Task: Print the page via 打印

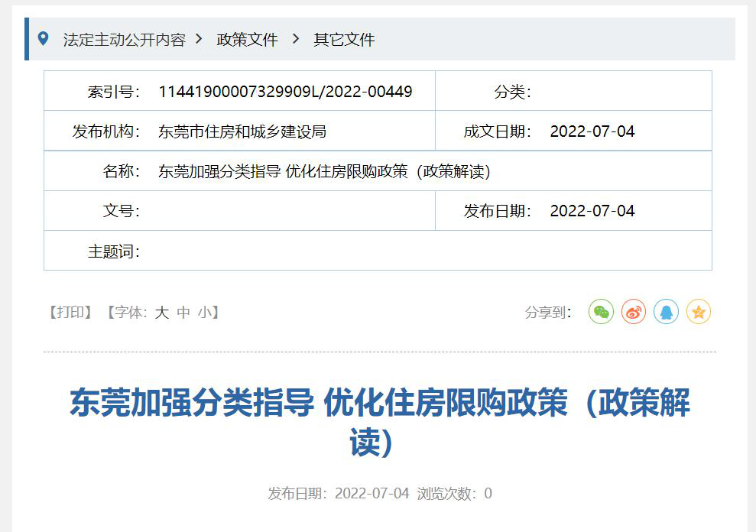Action: coord(70,312)
